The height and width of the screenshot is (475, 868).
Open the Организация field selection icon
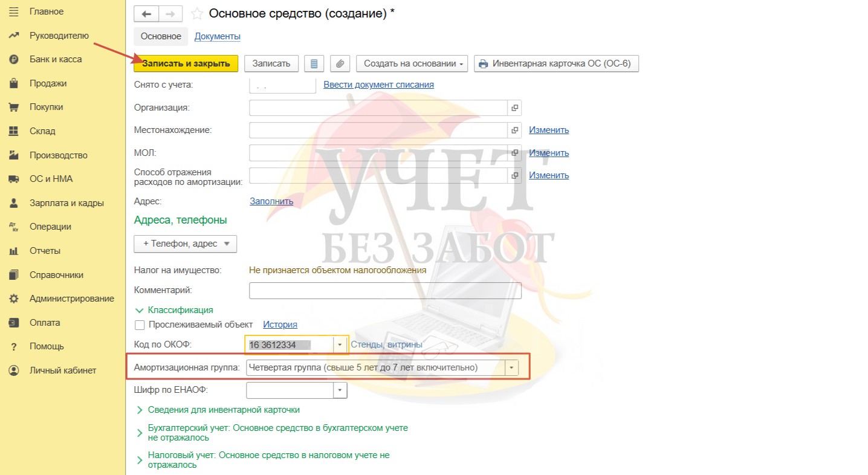tap(514, 108)
